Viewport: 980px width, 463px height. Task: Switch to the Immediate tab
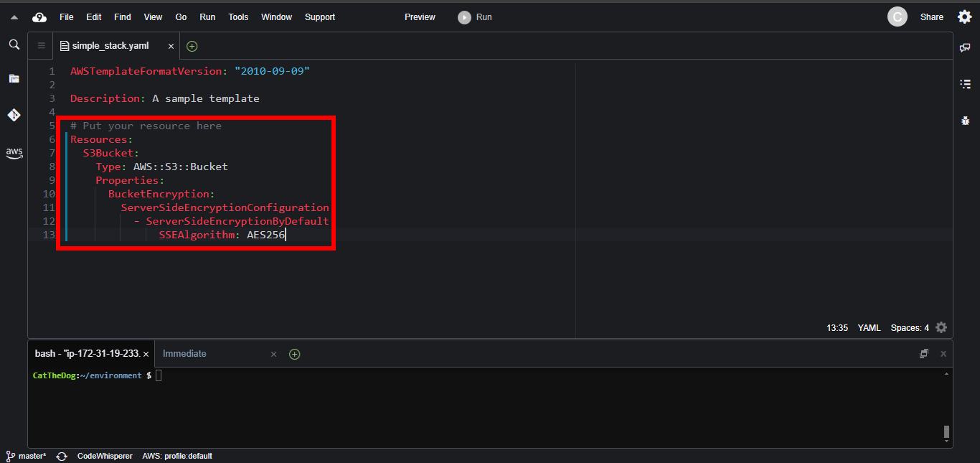tap(184, 354)
